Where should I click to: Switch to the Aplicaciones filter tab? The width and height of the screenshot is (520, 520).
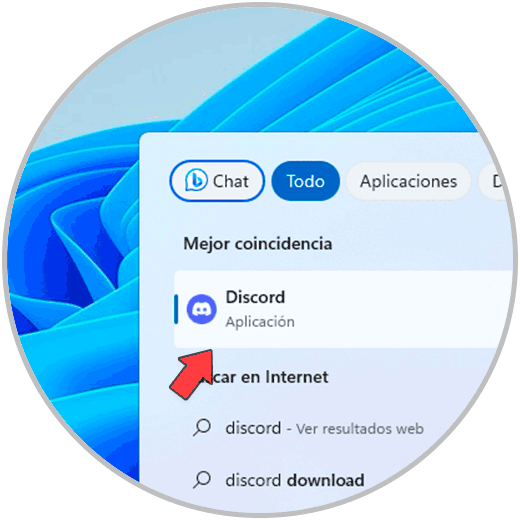[408, 181]
